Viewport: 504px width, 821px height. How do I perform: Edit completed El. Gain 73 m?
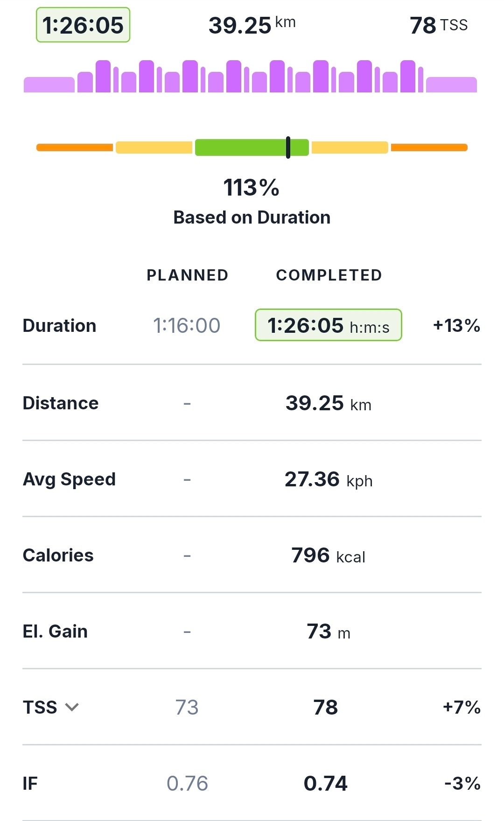pyautogui.click(x=328, y=632)
